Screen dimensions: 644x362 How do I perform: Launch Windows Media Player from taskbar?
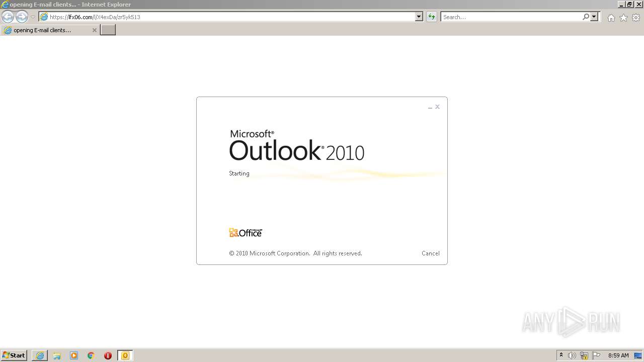74,355
